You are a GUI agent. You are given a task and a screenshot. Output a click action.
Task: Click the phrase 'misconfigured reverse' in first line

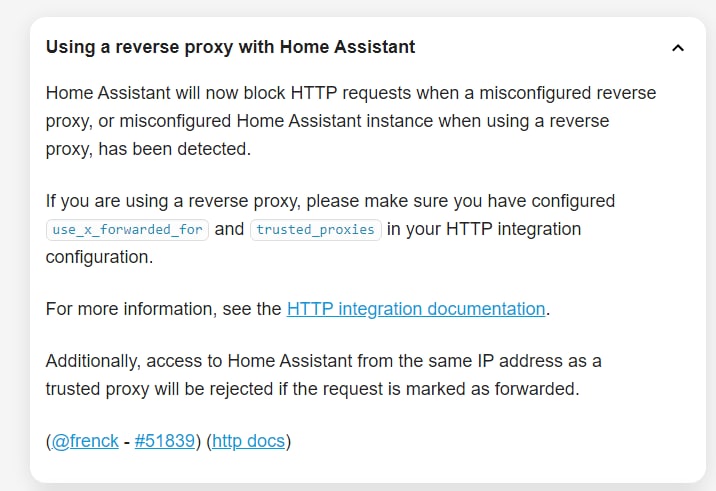pyautogui.click(x=568, y=93)
